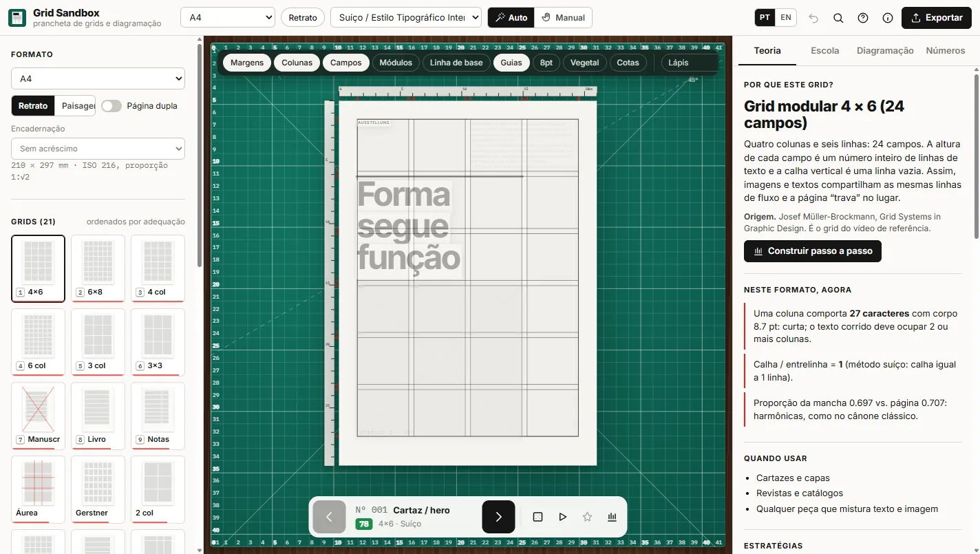
Task: Enable the Cotas overlay chip
Action: pyautogui.click(x=628, y=63)
